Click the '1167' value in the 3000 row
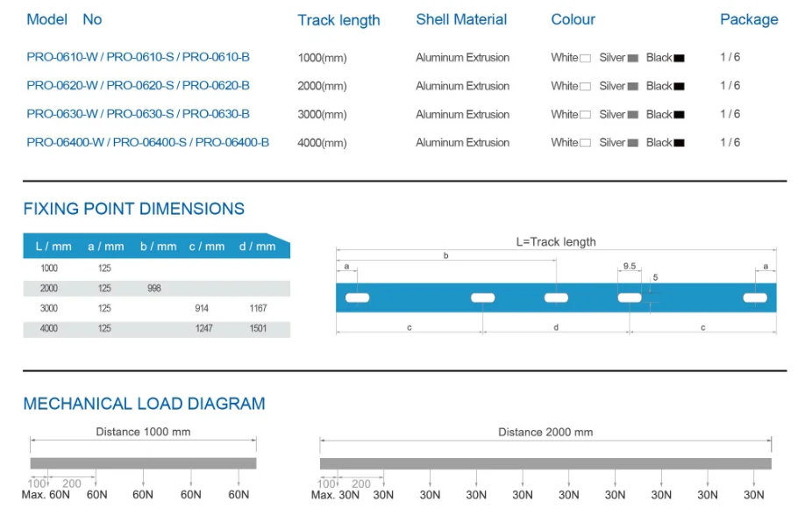 258,308
